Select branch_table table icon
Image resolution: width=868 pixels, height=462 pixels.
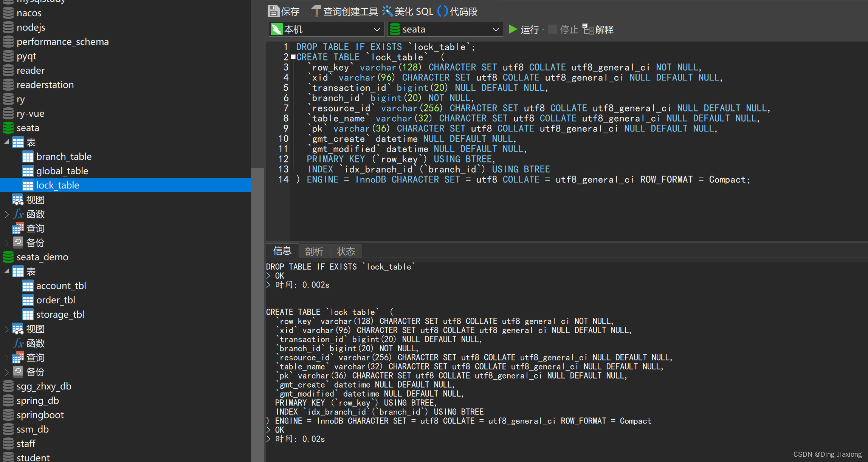[28, 157]
